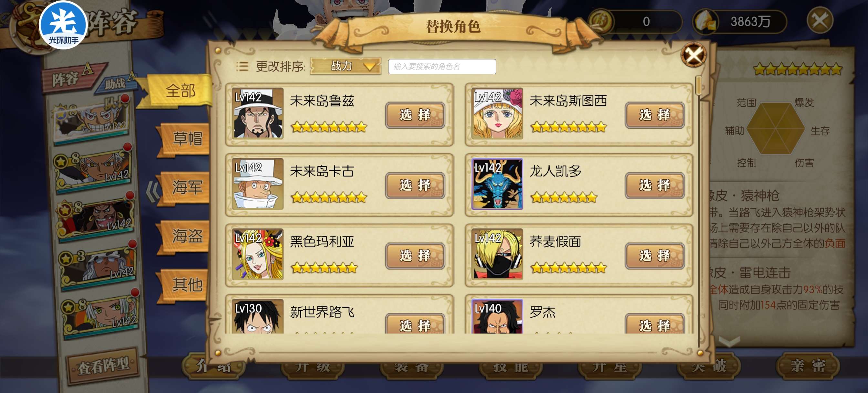The height and width of the screenshot is (393, 868).
Task: Select the 海盗 filter tab
Action: pyautogui.click(x=186, y=236)
